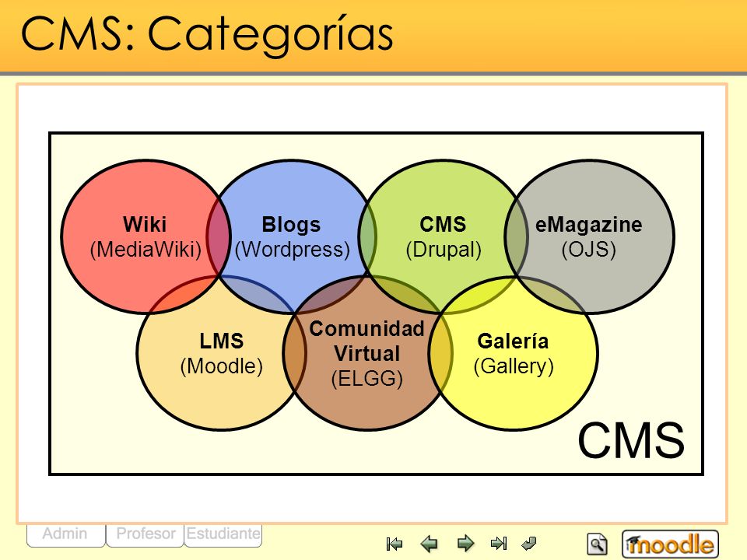
Task: Switch to the Admin tab
Action: (x=65, y=535)
